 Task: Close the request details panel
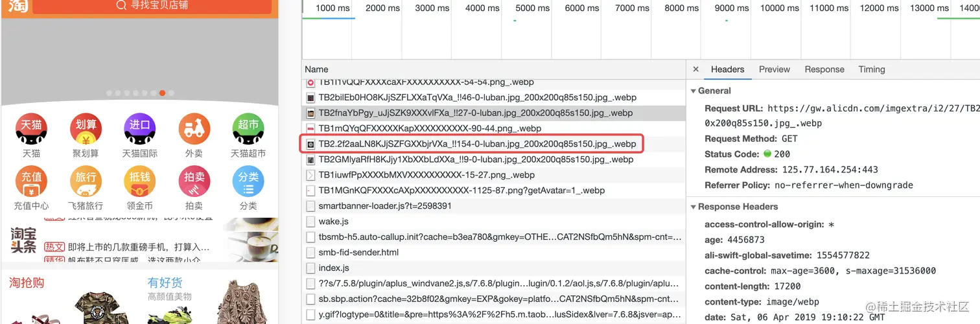[695, 69]
